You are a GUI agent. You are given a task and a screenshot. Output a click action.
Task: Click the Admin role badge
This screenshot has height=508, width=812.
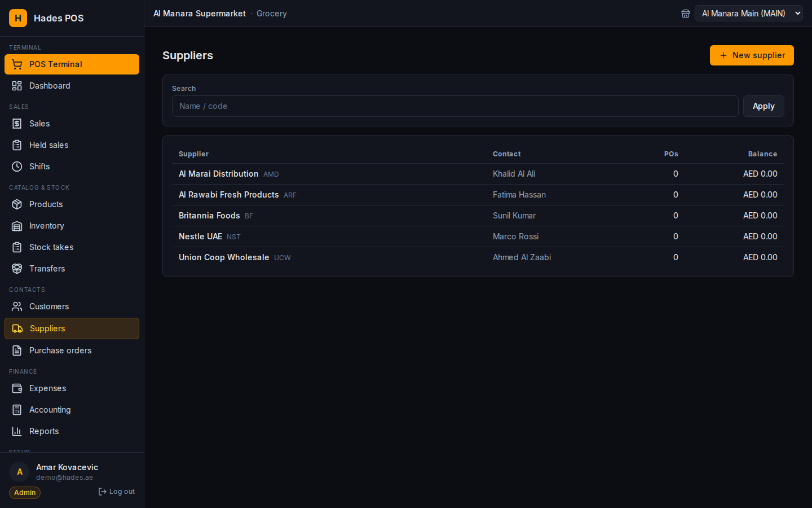point(25,493)
